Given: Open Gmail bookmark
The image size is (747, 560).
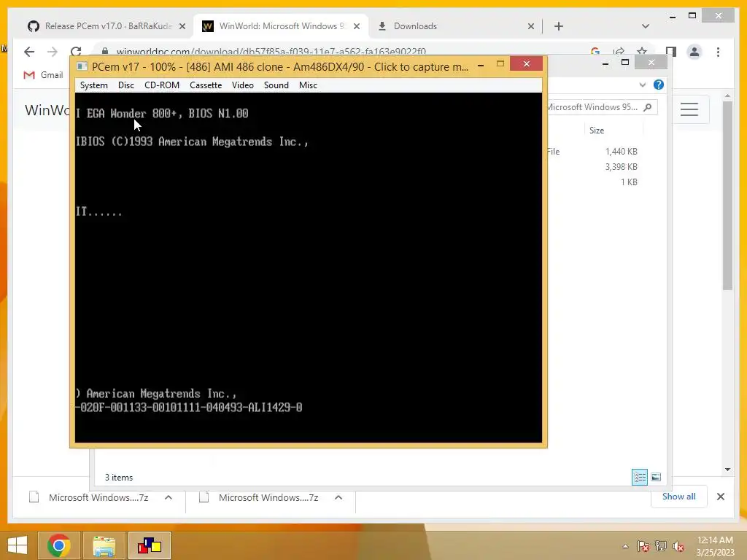Looking at the screenshot, I should [43, 75].
